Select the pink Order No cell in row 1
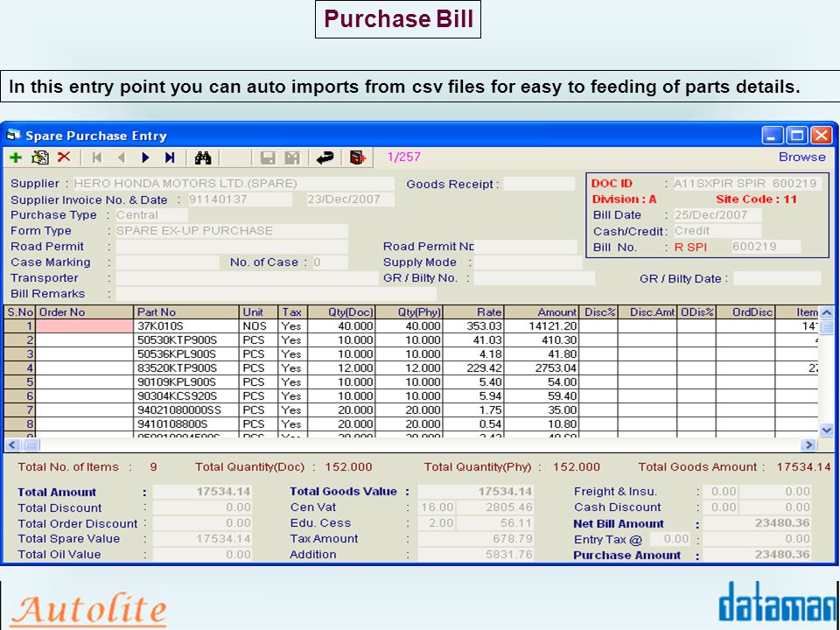840x630 pixels. click(84, 326)
